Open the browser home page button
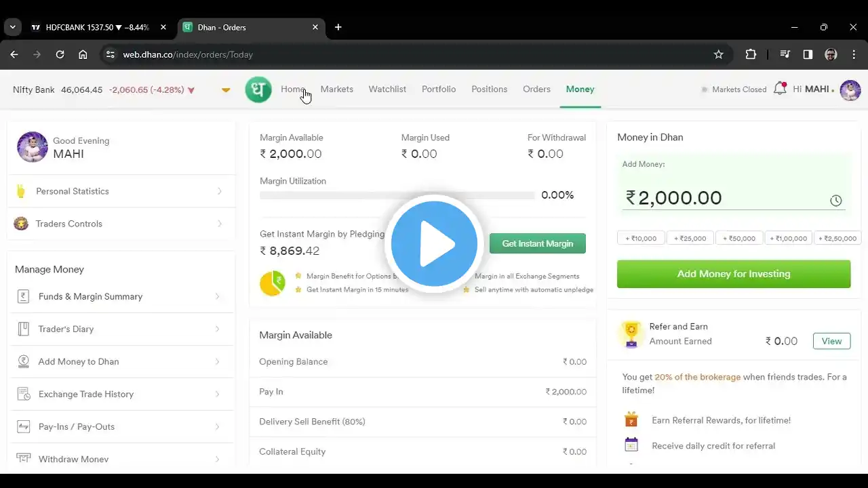The height and width of the screenshot is (488, 868). pos(83,54)
